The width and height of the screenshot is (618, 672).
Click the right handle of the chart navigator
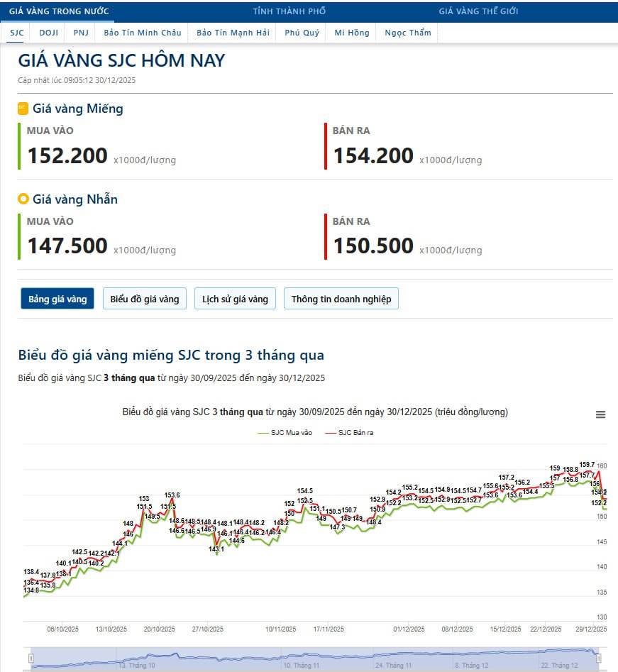(x=599, y=659)
